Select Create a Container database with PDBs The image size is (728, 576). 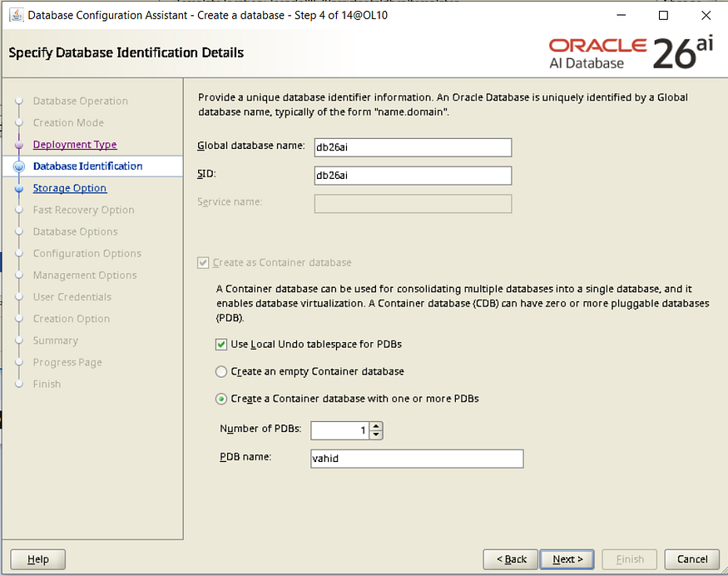pos(221,399)
